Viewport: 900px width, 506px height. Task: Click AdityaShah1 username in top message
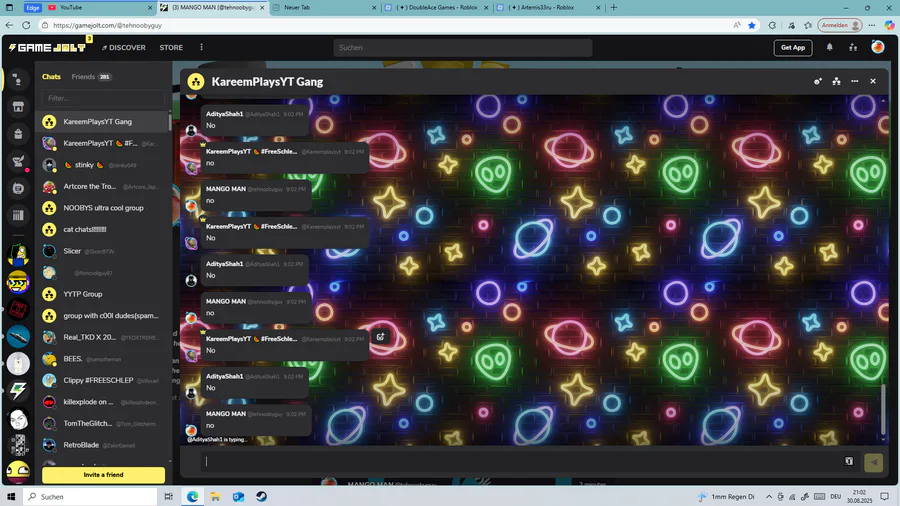click(x=224, y=114)
